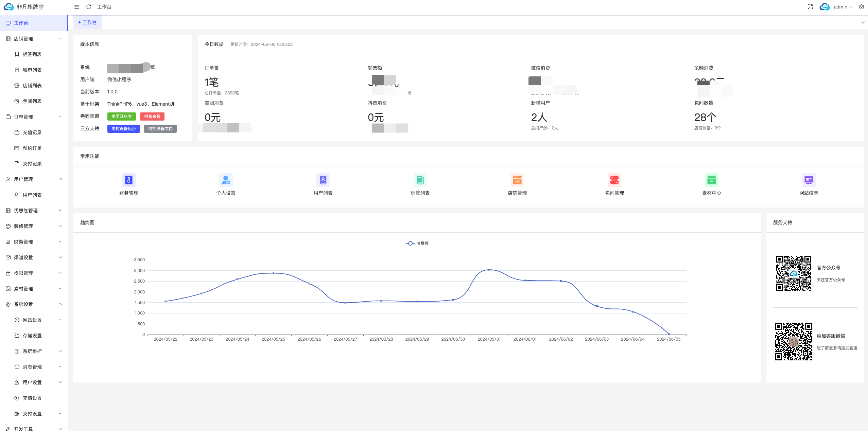
Task: Click the 个人设置 shortcut icon
Action: pyautogui.click(x=226, y=180)
